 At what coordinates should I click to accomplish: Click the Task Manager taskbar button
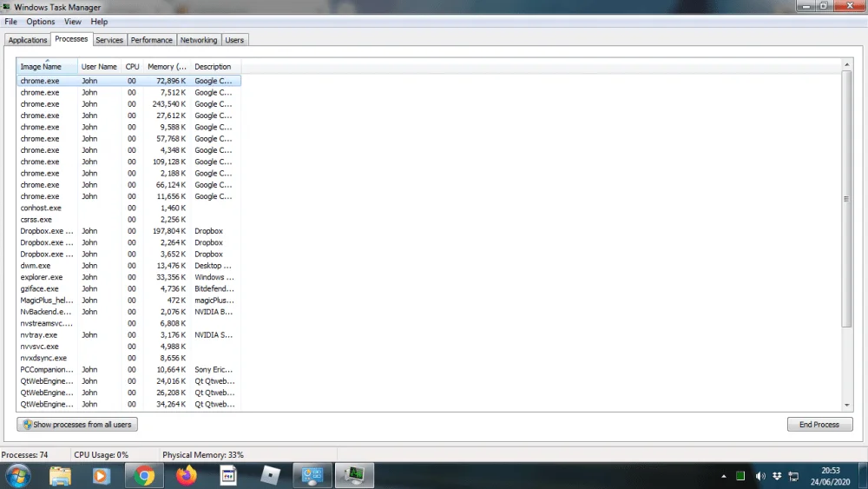(x=354, y=476)
